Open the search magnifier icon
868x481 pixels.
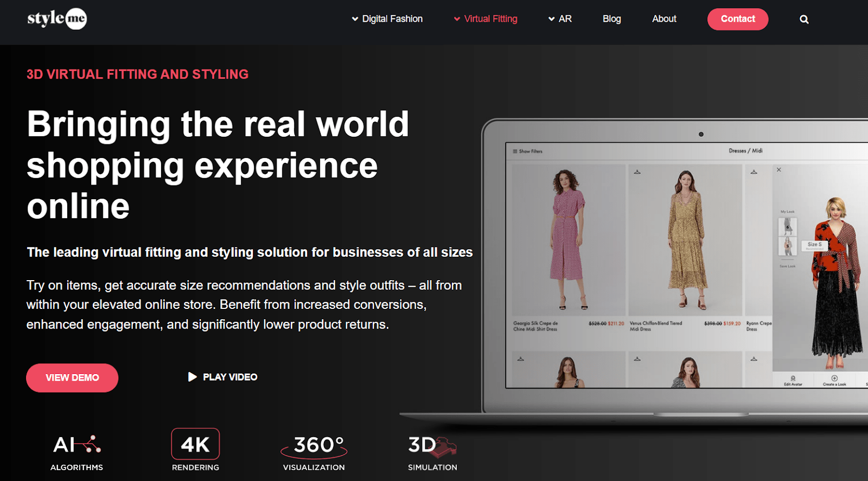click(x=804, y=20)
